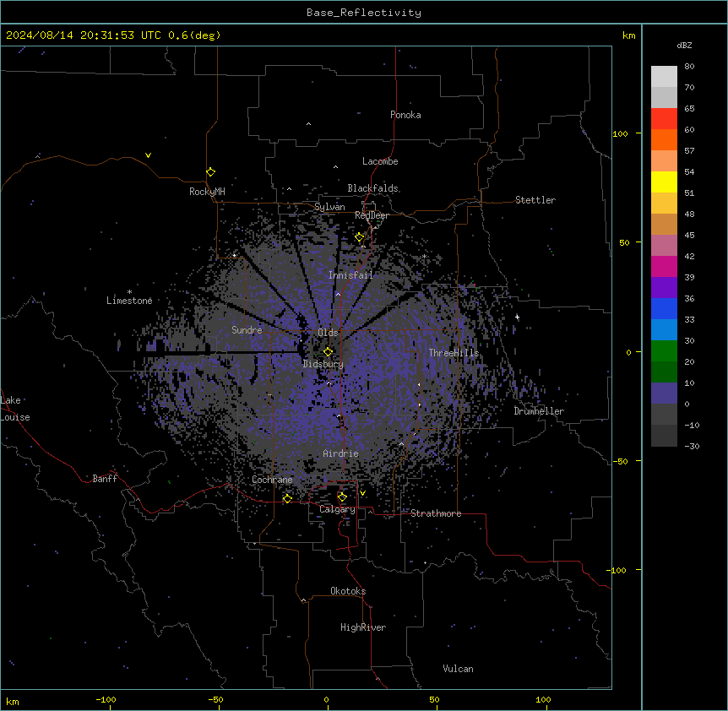The image size is (728, 711).
Task: Select the RedDeer label
Action: point(372,215)
